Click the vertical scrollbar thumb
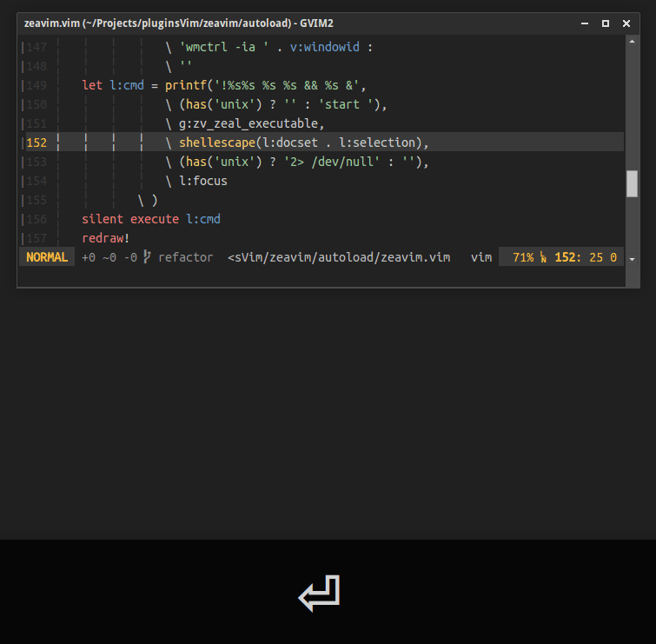The height and width of the screenshot is (644, 656). (x=632, y=183)
